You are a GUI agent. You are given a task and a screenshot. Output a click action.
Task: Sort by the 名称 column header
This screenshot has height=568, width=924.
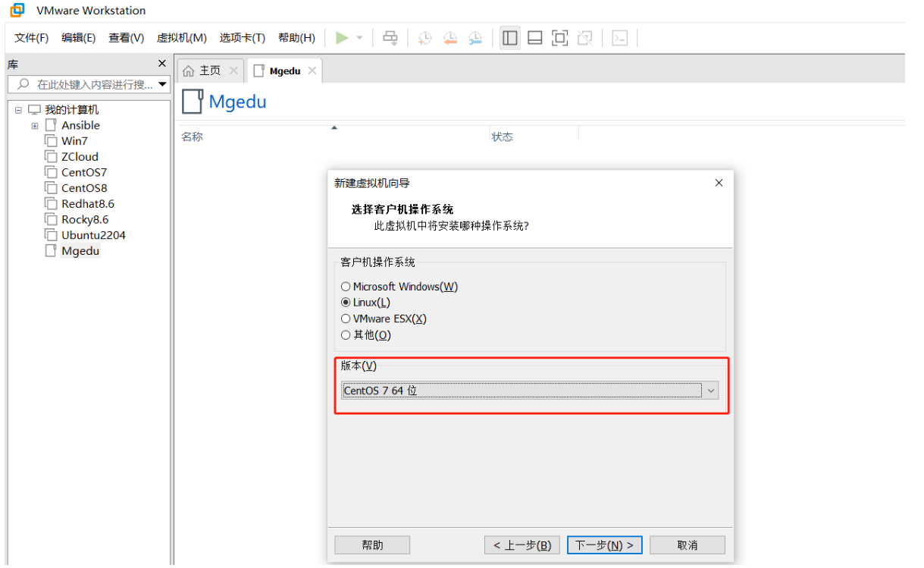click(192, 137)
